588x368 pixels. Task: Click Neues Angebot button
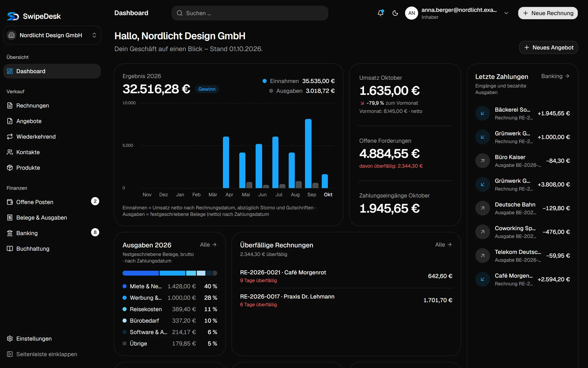(x=549, y=47)
